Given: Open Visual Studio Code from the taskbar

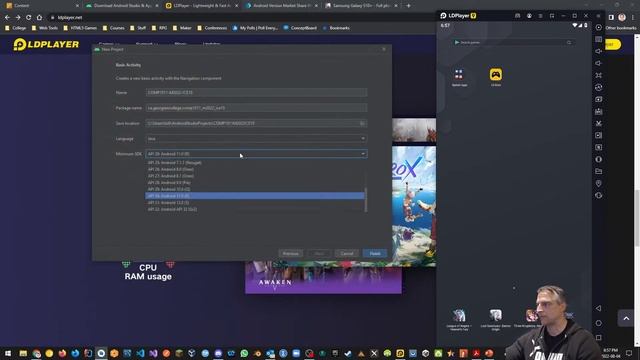Looking at the screenshot, I should tap(140, 353).
